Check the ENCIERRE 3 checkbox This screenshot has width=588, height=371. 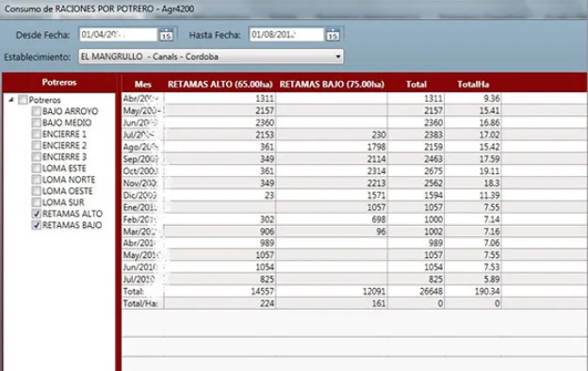[37, 156]
